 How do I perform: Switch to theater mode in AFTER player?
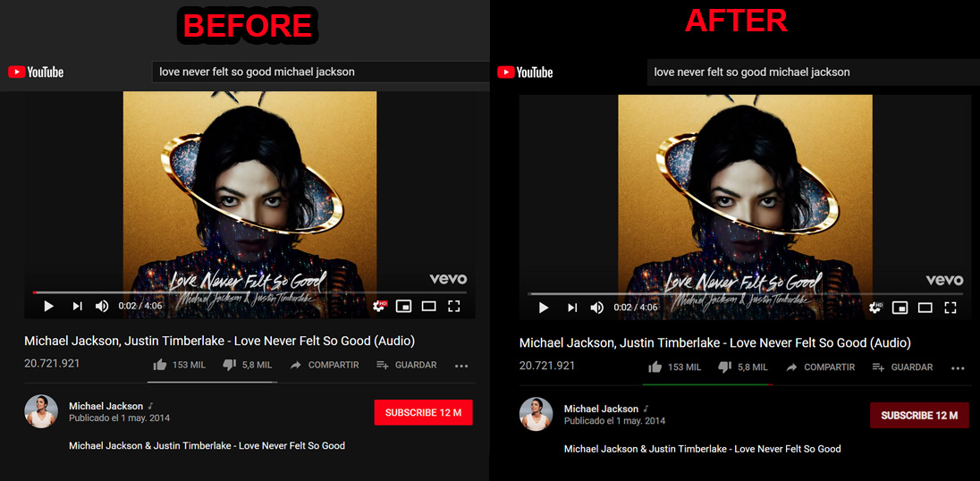tap(925, 308)
